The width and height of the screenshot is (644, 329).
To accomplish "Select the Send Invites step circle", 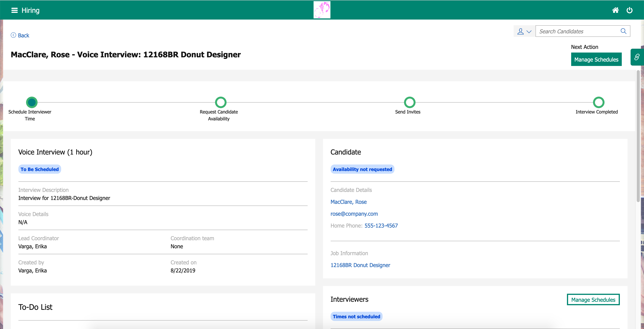I will (410, 102).
